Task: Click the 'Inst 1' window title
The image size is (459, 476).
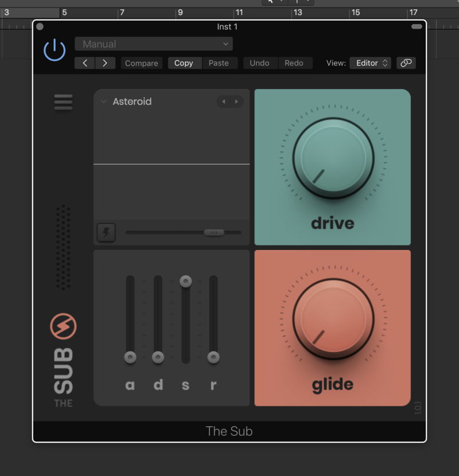Action: [227, 27]
